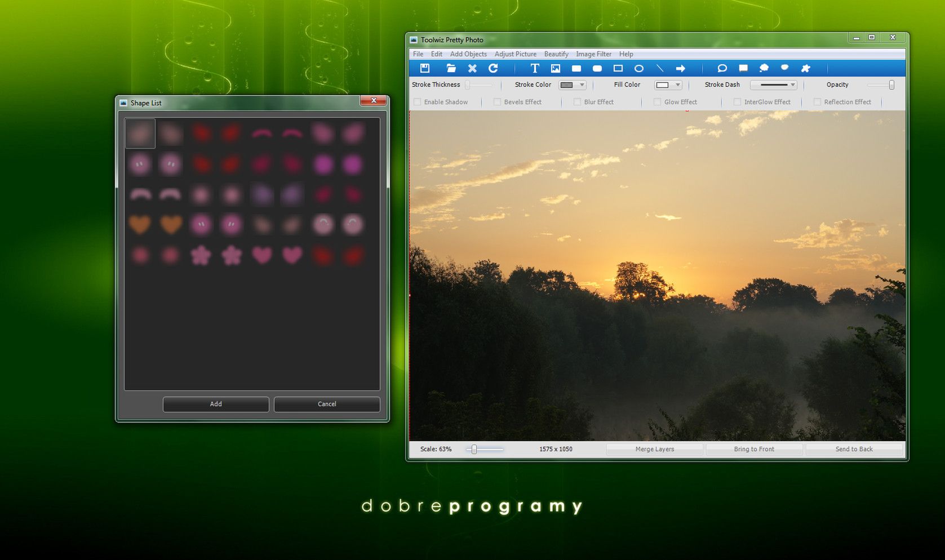
Task: Click the Stroke Thickness slider handle
Action: (468, 85)
